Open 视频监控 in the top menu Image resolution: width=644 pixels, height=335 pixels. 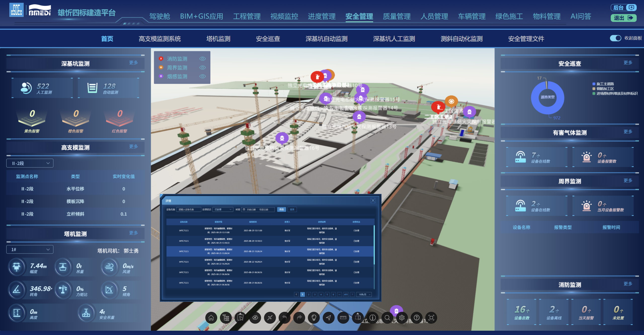pyautogui.click(x=284, y=16)
